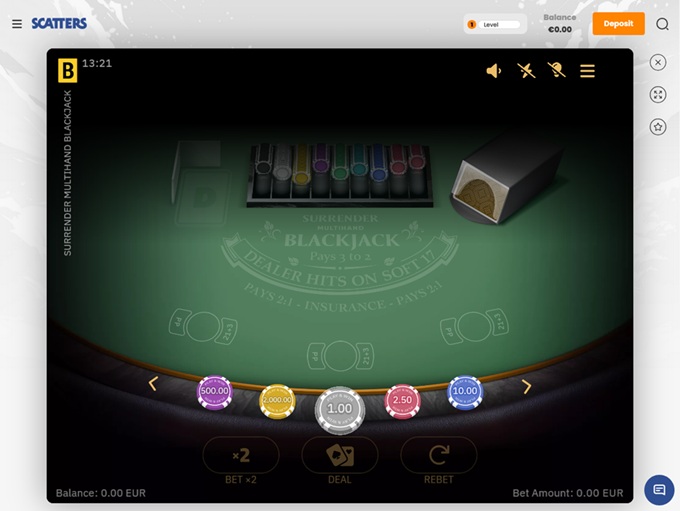Toggle the turbo lightning mode icon
Image resolution: width=680 pixels, height=511 pixels.
tap(526, 71)
